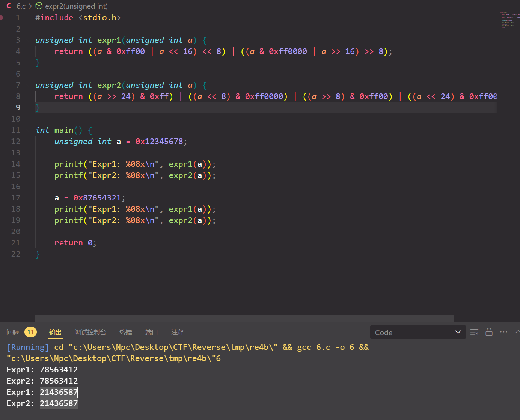Click the green cube symbol icon in breadcrumb
520x420 pixels.
click(x=39, y=6)
